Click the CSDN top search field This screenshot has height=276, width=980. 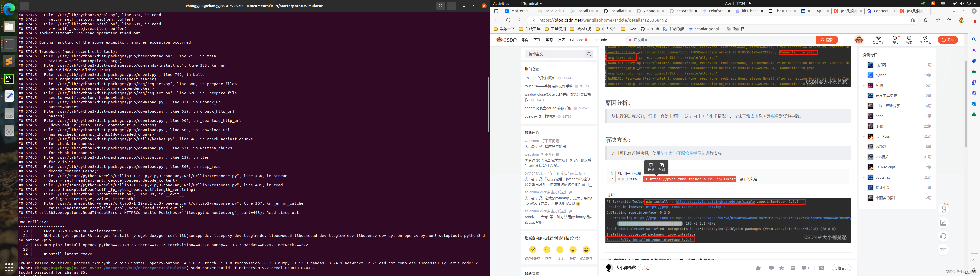720,40
